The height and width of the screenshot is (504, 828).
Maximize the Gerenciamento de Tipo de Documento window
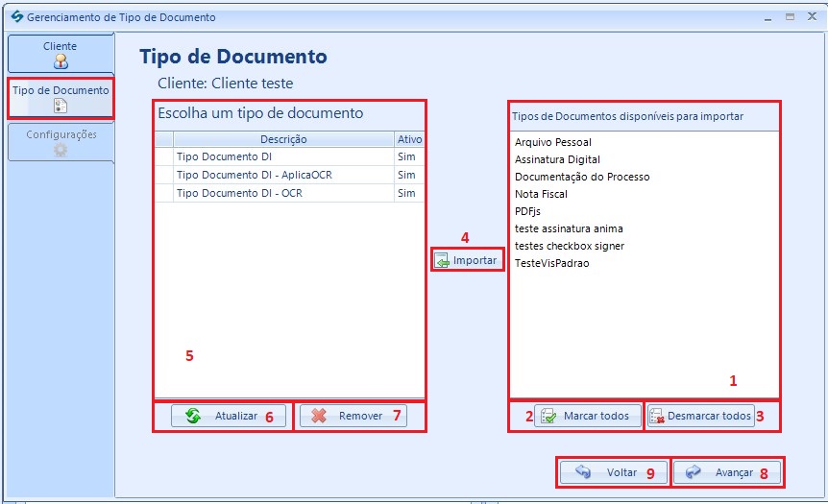click(790, 17)
